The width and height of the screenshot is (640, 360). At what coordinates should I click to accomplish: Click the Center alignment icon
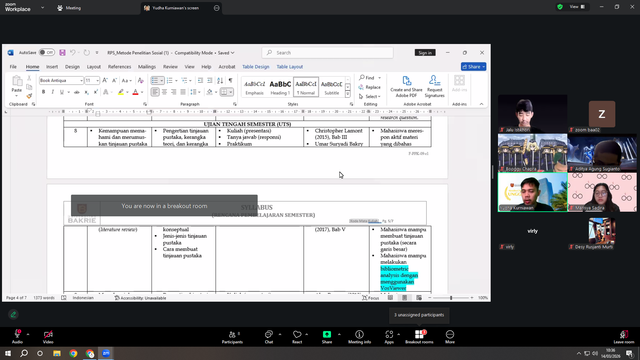tap(164, 92)
